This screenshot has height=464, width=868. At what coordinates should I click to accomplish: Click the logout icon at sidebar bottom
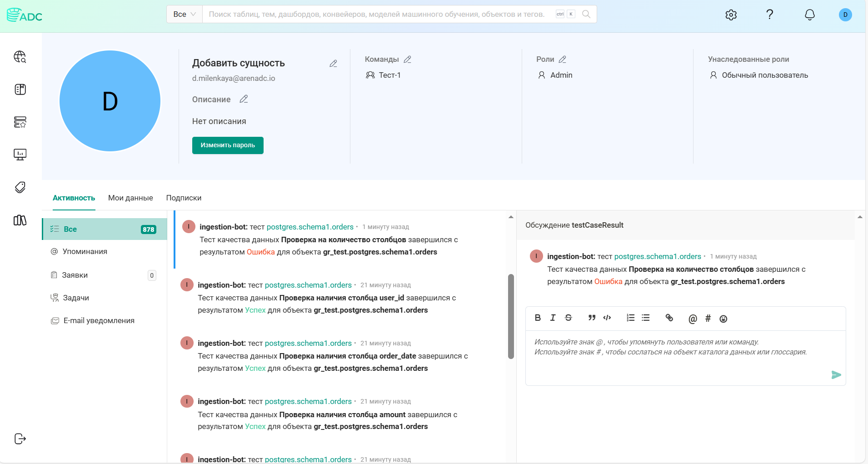pos(20,439)
